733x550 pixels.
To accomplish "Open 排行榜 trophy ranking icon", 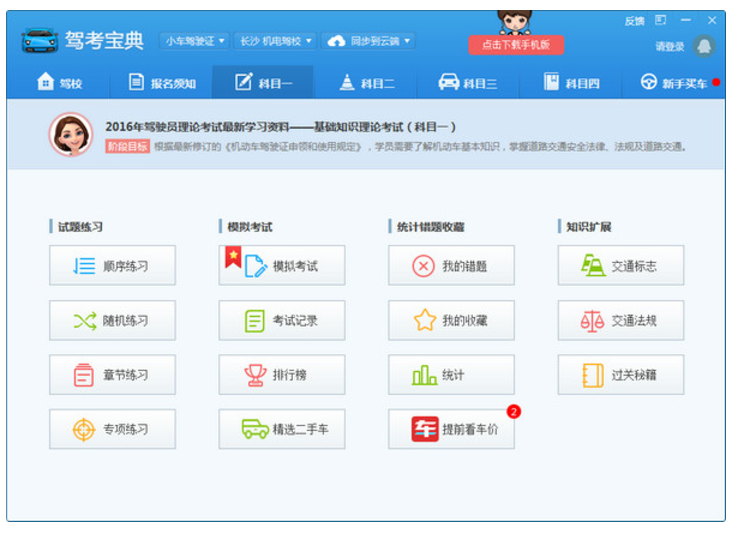I will point(255,375).
